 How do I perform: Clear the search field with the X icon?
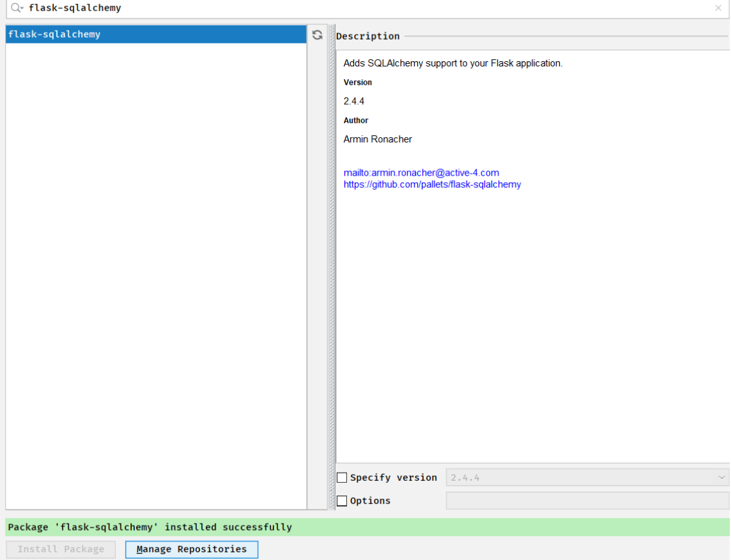tap(718, 8)
